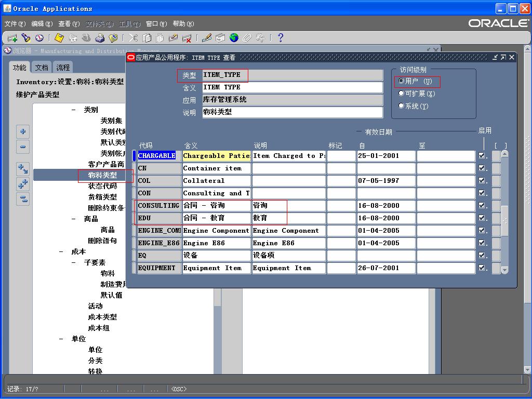Click the Folder Tools toolbar icon

tap(261, 38)
